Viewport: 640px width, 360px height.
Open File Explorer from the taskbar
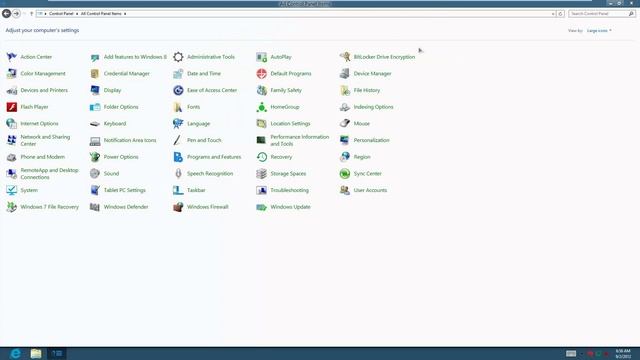coord(36,353)
